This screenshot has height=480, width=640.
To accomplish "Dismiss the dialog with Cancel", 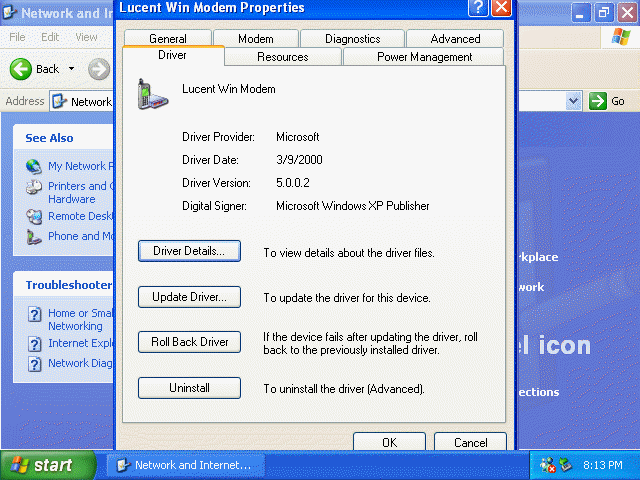I will point(471,442).
